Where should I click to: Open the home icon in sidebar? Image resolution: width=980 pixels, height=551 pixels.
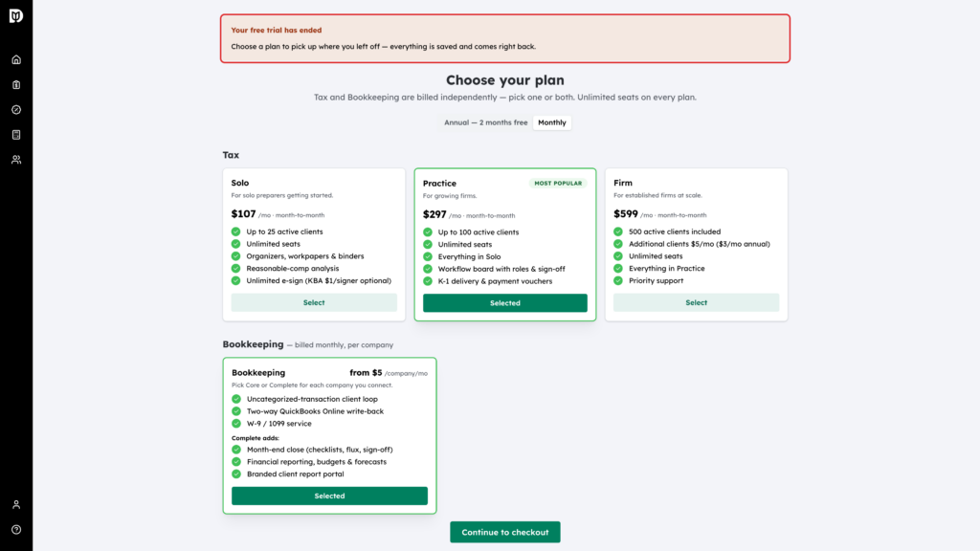pos(16,60)
